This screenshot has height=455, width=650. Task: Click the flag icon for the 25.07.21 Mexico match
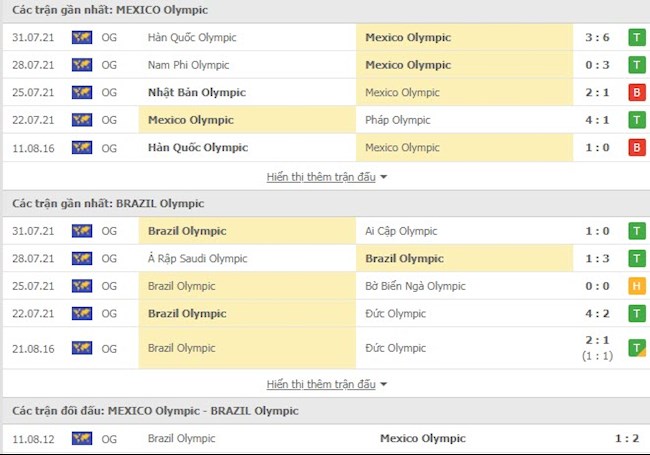point(82,93)
